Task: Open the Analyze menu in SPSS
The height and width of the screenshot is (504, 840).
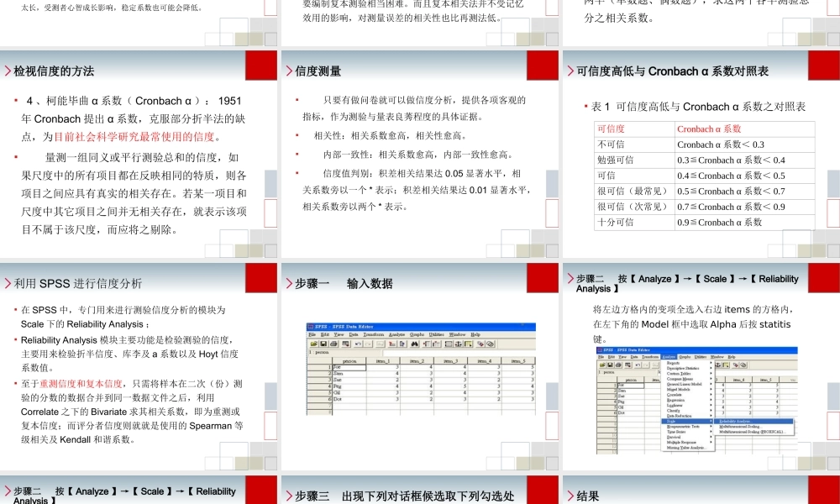Action: click(x=669, y=357)
